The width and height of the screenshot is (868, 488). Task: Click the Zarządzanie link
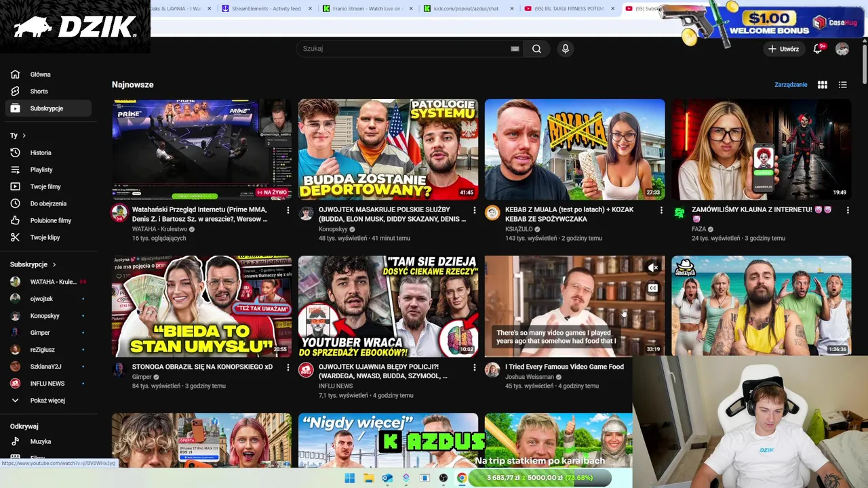click(x=791, y=85)
